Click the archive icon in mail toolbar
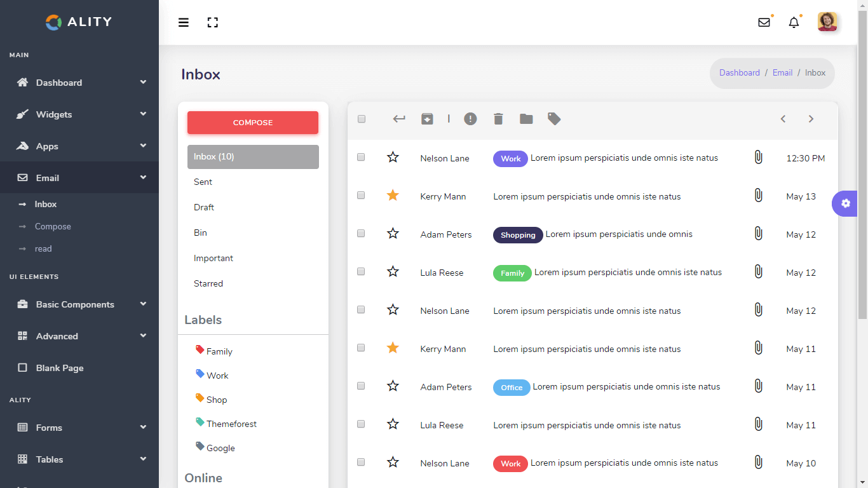This screenshot has width=868, height=488. pos(427,119)
